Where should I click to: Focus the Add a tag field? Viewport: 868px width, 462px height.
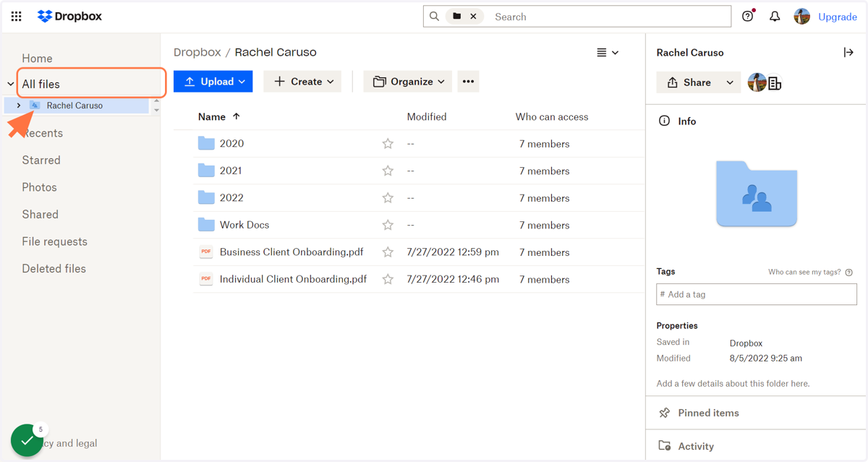coord(757,294)
